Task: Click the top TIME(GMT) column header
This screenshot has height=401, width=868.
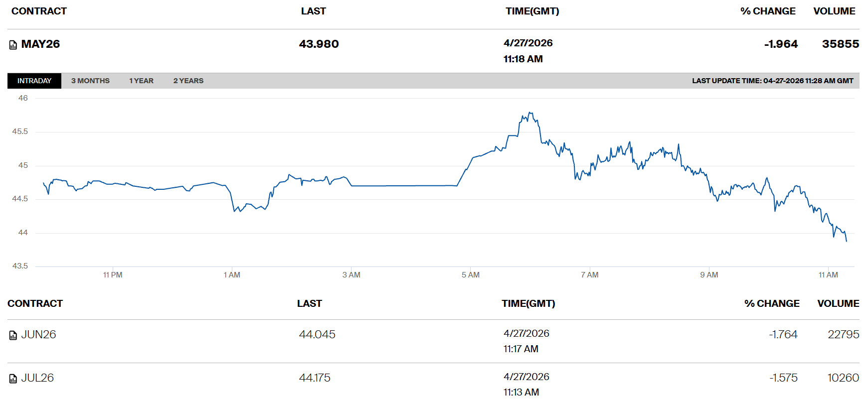Action: click(x=532, y=11)
